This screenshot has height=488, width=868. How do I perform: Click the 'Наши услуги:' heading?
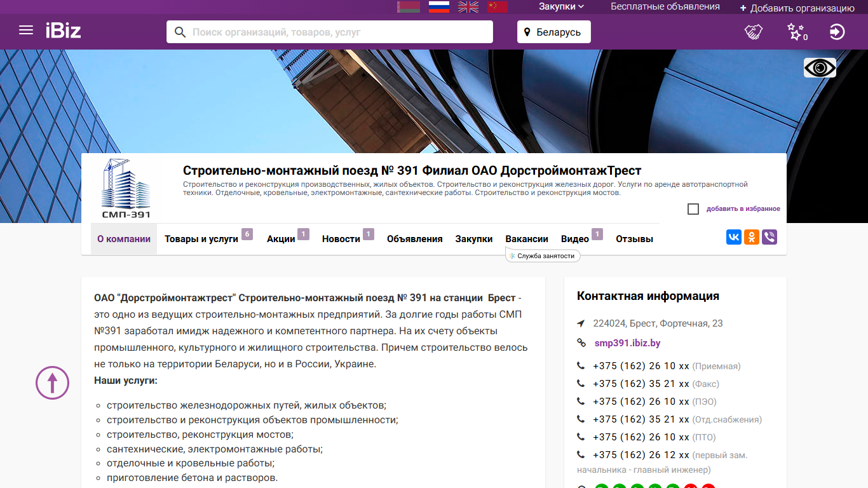pos(126,381)
